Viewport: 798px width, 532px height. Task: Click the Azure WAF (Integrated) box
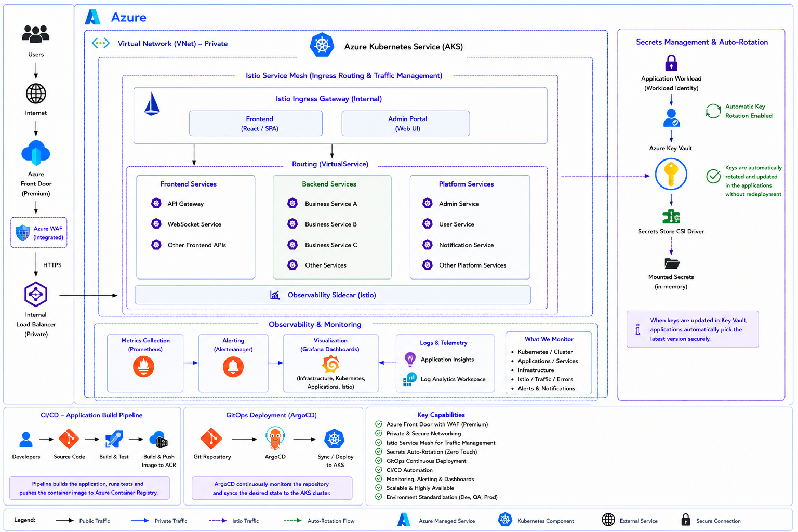pos(39,233)
